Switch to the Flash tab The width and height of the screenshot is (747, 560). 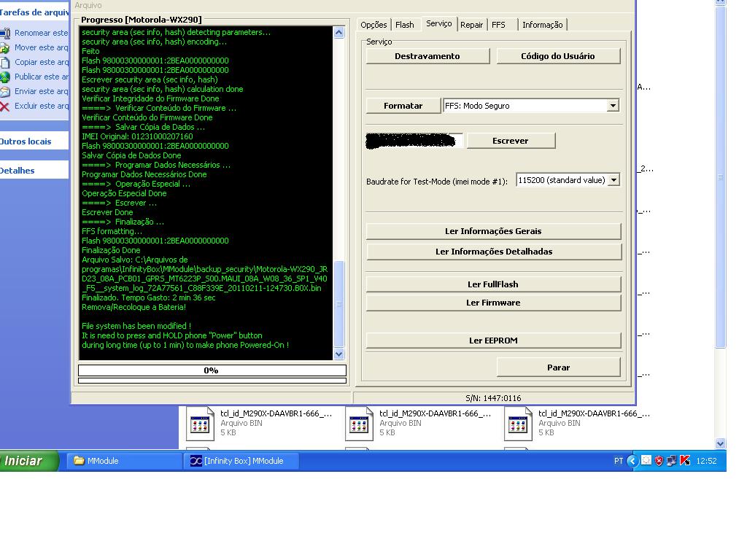pos(404,25)
